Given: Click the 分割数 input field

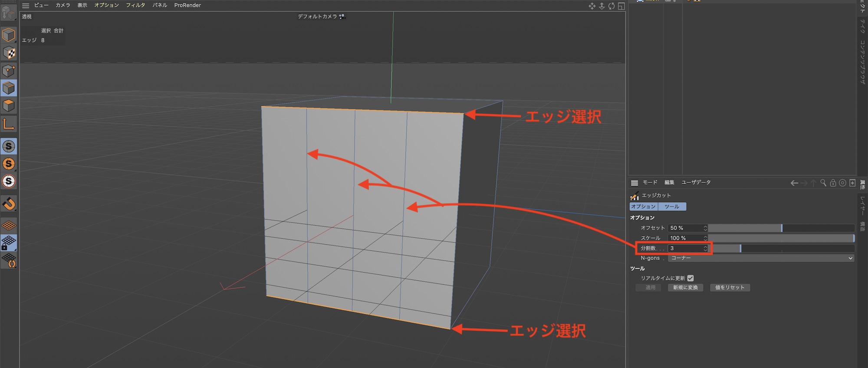Looking at the screenshot, I should 685,248.
